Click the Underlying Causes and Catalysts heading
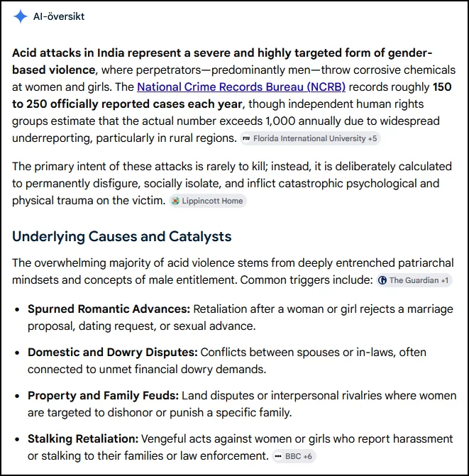 tap(122, 236)
